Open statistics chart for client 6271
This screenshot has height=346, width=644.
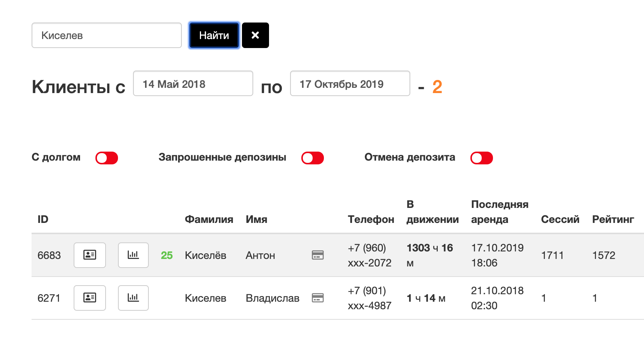tap(133, 298)
